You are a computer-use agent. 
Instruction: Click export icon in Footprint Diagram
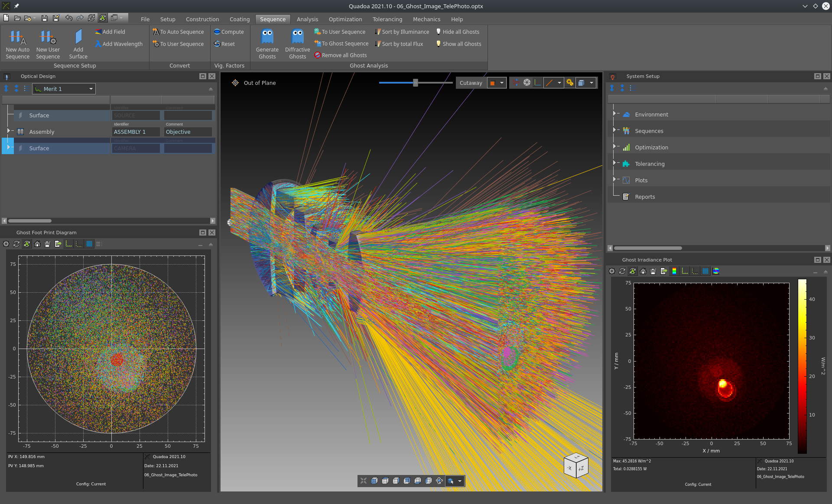coord(58,244)
